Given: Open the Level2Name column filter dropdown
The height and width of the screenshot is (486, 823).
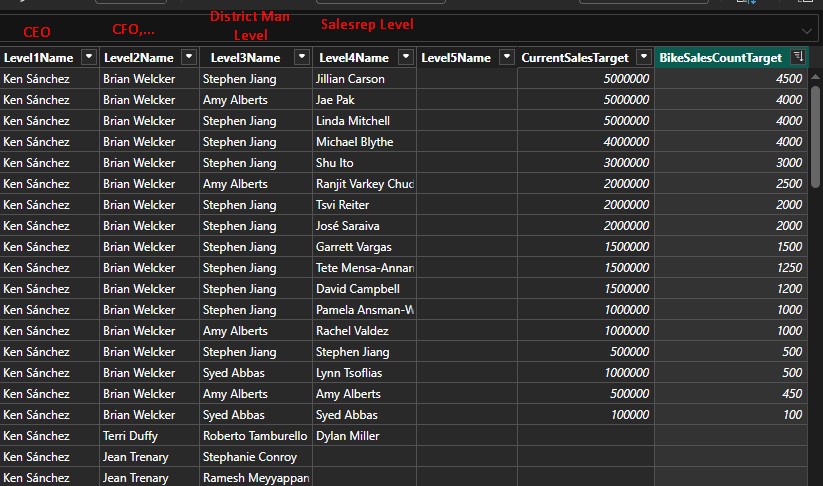Looking at the screenshot, I should [189, 58].
